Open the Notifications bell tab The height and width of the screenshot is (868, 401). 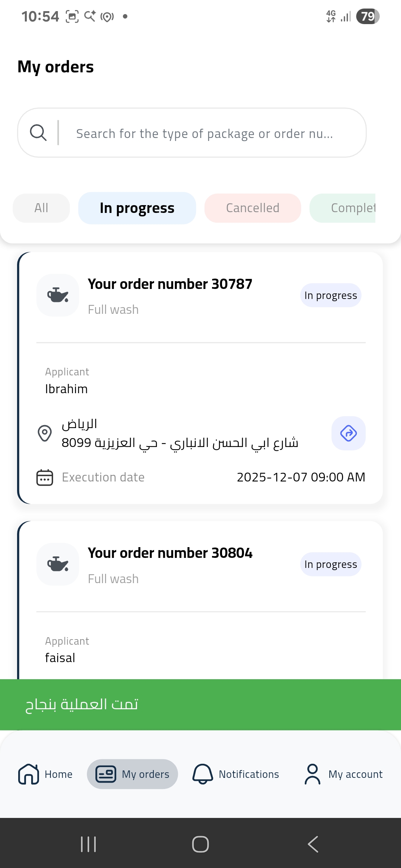[x=236, y=774]
